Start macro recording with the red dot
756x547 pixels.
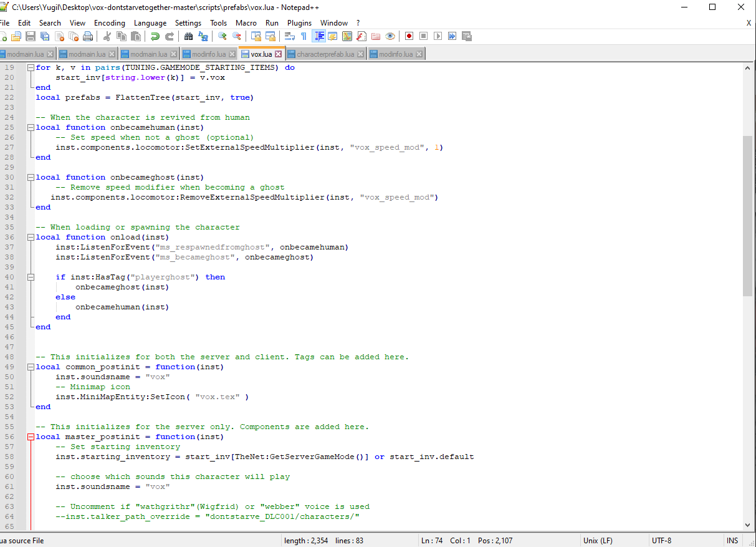pos(409,36)
